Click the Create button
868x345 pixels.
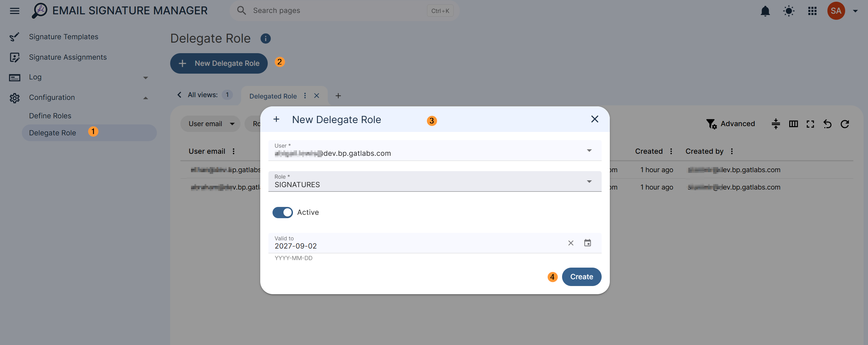(x=582, y=277)
